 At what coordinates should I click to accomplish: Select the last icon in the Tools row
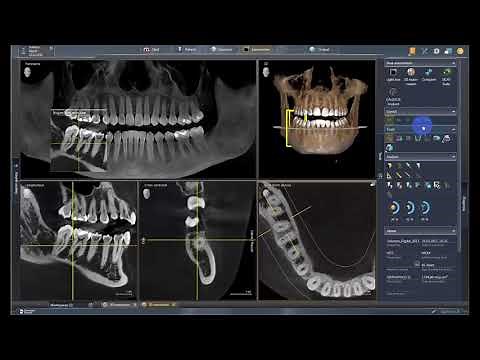tap(447, 138)
